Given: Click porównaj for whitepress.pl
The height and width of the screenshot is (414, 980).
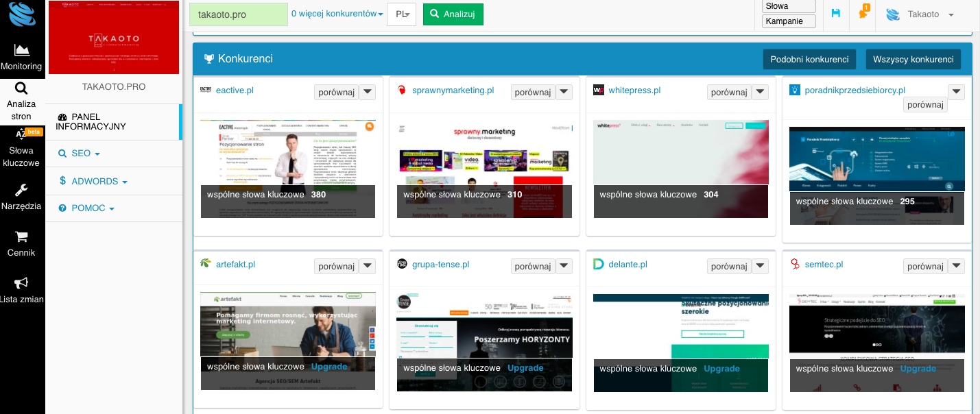Looking at the screenshot, I should tap(728, 93).
